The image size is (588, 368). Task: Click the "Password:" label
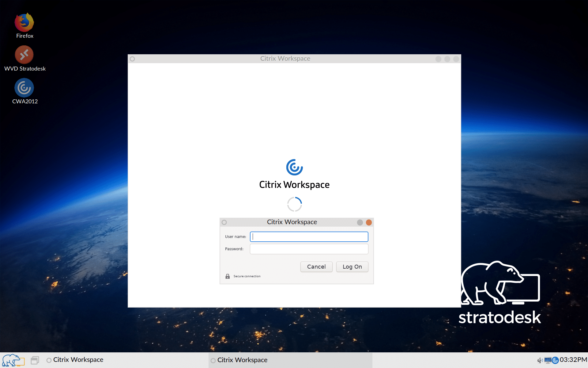[234, 249]
